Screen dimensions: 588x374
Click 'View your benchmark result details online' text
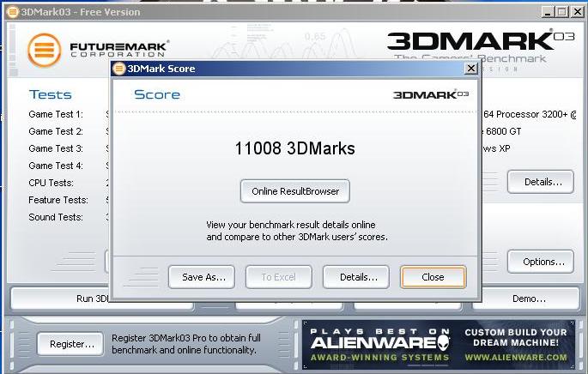[291, 225]
